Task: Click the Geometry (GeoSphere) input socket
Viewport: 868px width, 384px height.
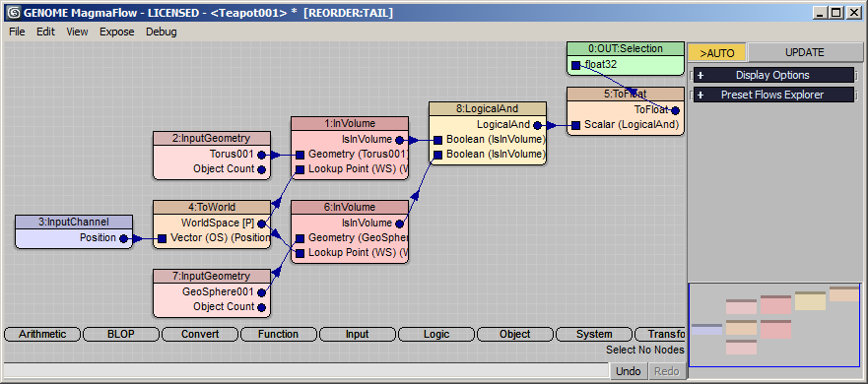Action: coord(300,238)
